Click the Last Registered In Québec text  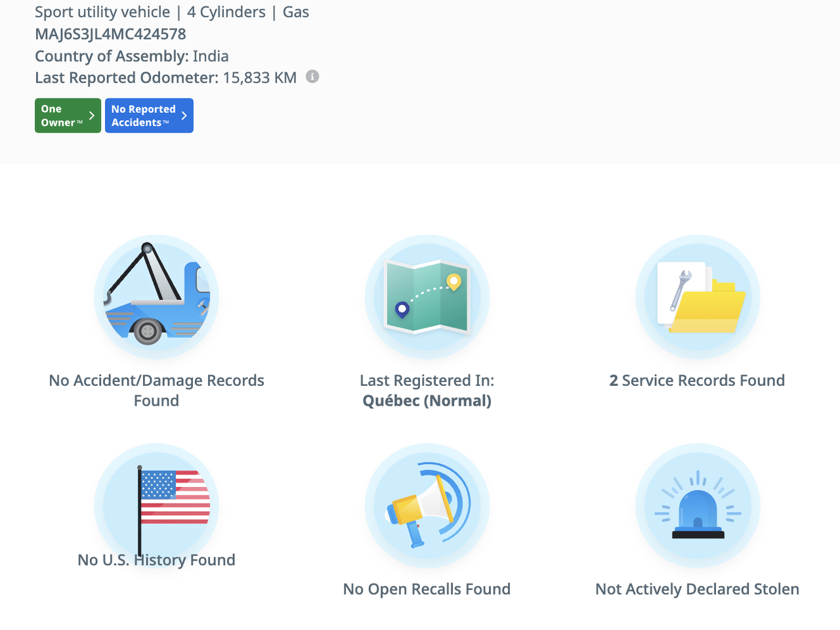coord(427,390)
